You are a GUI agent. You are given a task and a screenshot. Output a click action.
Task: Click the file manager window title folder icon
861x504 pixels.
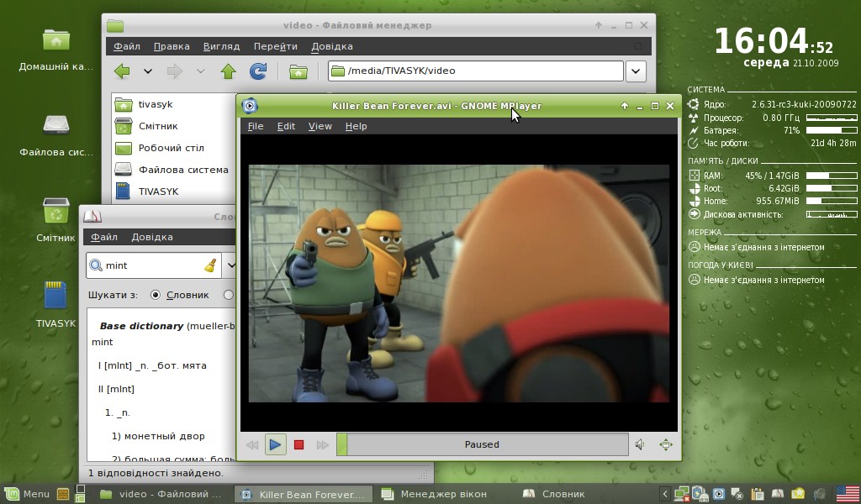115,25
